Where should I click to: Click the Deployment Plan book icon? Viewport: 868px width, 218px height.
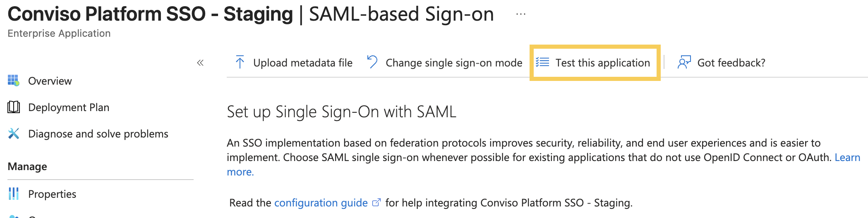pyautogui.click(x=14, y=107)
